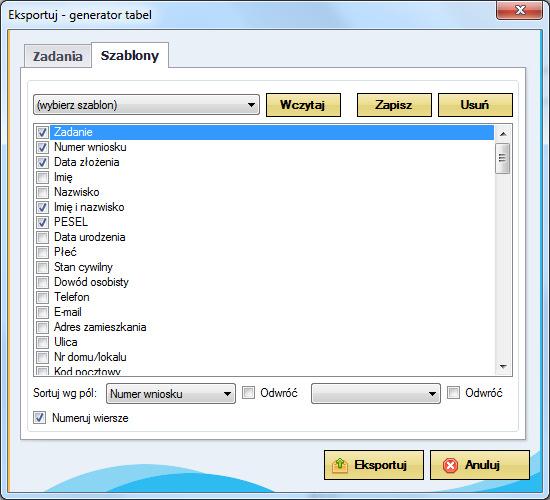Click the red cancel X icon
Viewport: 550px width, 500px height.
pos(450,466)
